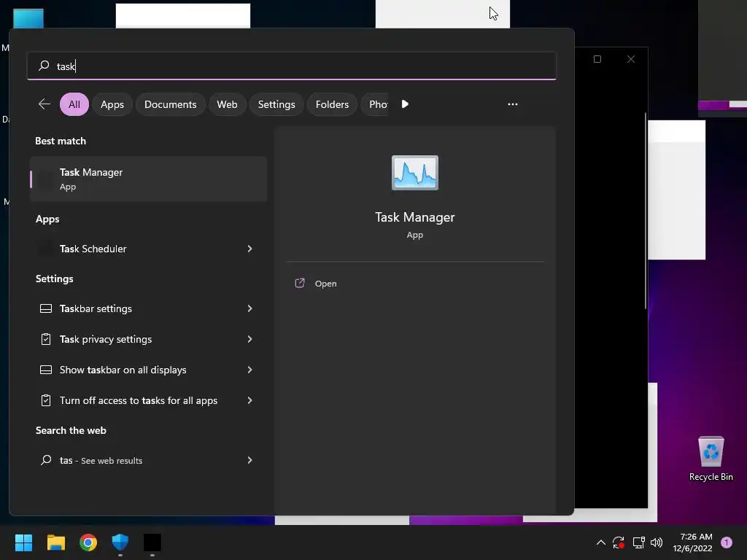Click the web search magnifier icon beside tas
This screenshot has width=747, height=560.
(46, 460)
